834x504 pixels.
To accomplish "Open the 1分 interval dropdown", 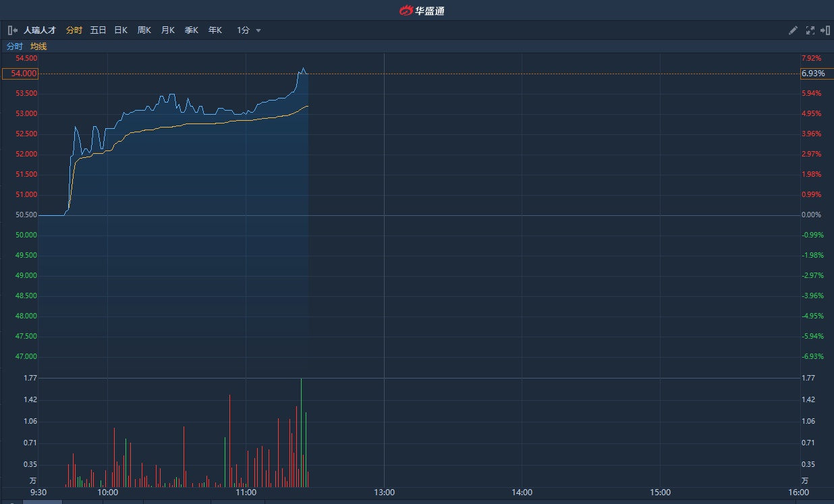I will (x=248, y=30).
